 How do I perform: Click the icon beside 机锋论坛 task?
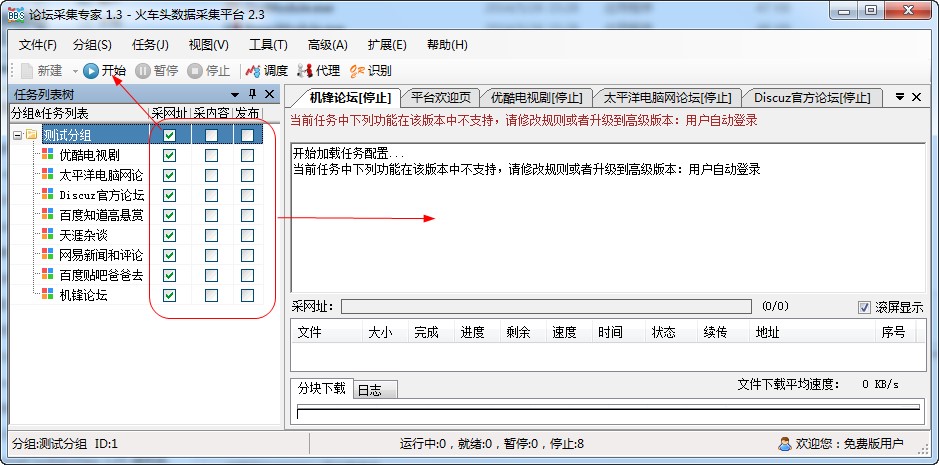click(47, 294)
